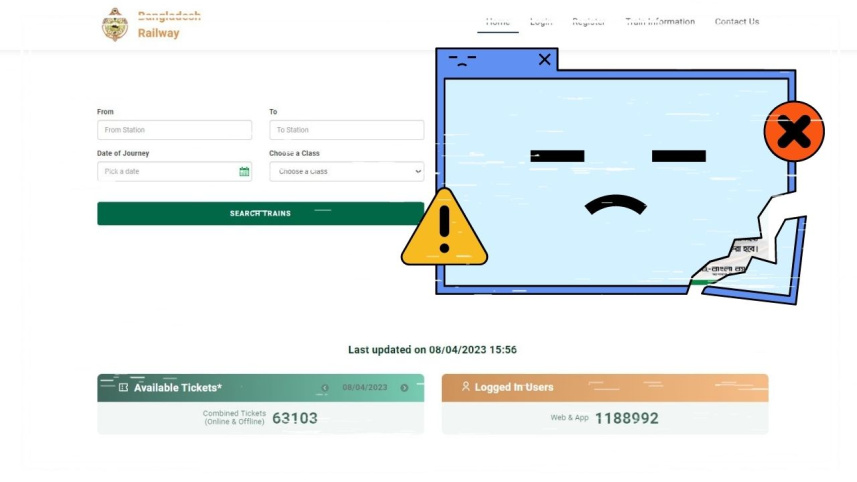Open the Contact Us menu item
Image resolution: width=857 pixels, height=482 pixels.
click(737, 22)
